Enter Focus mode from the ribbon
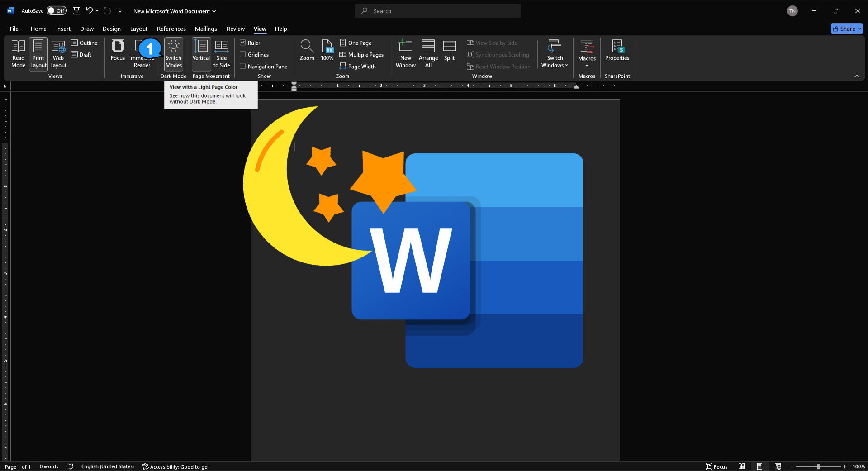Image resolution: width=868 pixels, height=471 pixels. (x=118, y=50)
